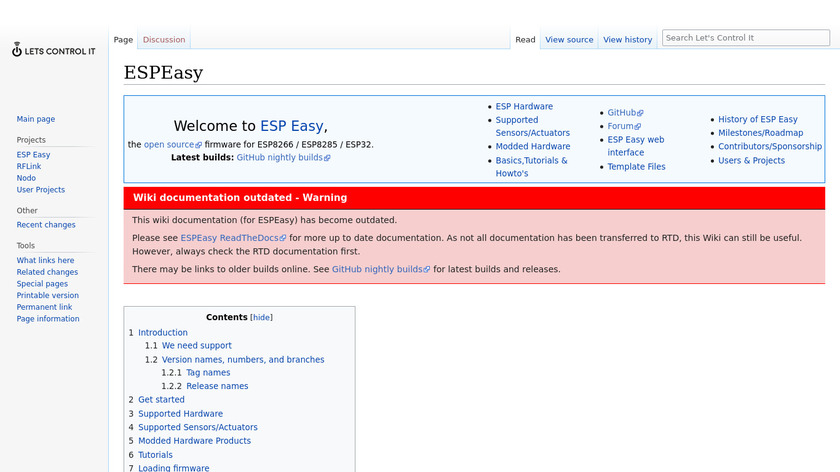The image size is (840, 472).
Task: Open Users & Projects link
Action: (751, 160)
